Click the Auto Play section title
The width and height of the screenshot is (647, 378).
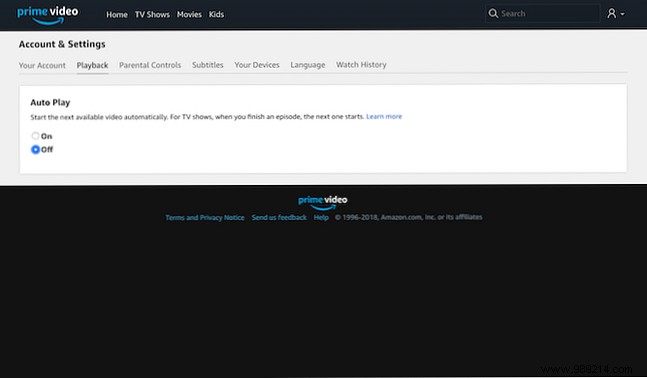(50, 102)
